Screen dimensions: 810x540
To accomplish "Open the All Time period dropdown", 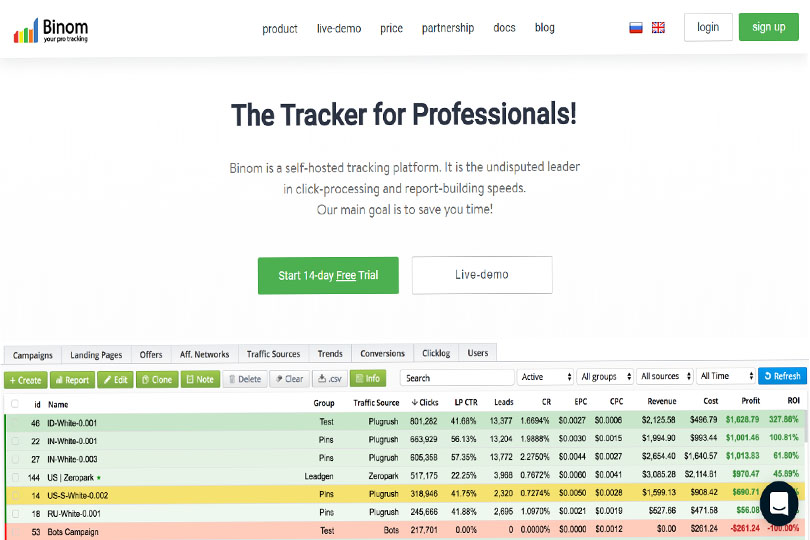I will point(726,376).
